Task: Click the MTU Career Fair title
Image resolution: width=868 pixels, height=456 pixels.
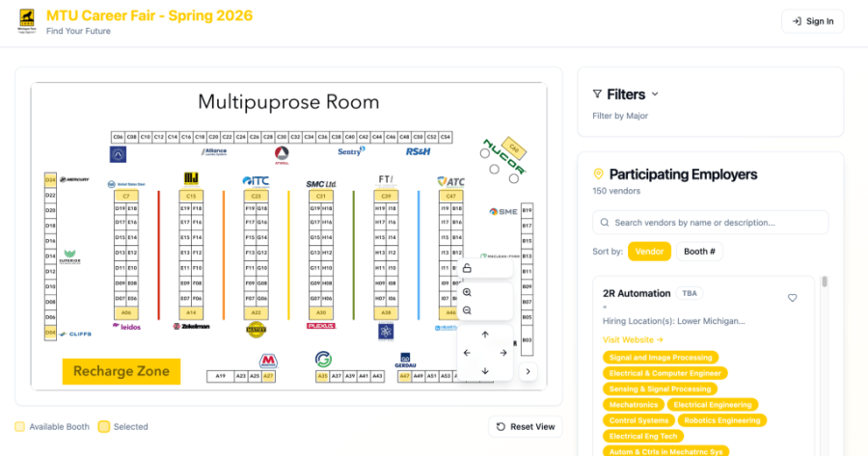Action: pos(149,15)
